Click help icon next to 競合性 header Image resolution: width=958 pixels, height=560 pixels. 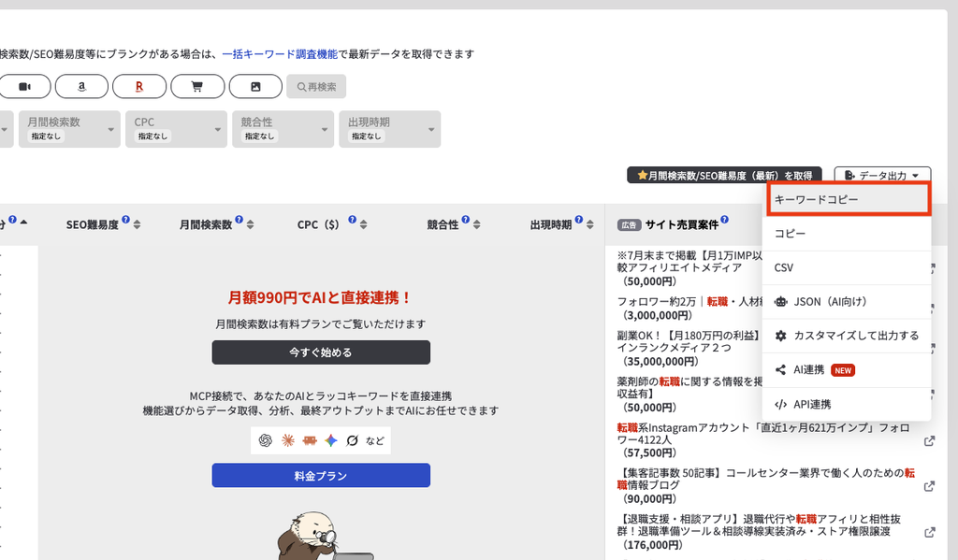point(466,220)
